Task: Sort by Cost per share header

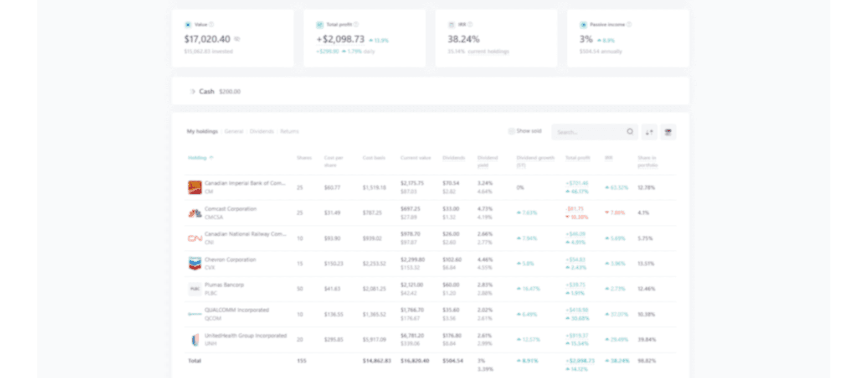Action: click(334, 161)
